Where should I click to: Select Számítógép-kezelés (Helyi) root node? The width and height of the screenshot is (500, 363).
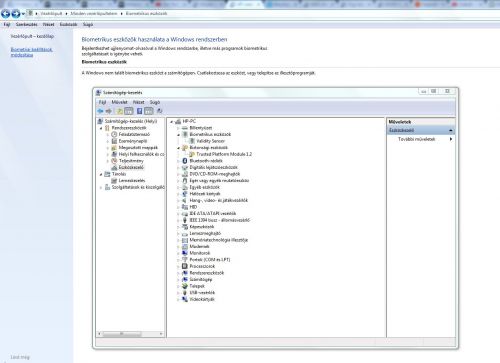(131, 121)
